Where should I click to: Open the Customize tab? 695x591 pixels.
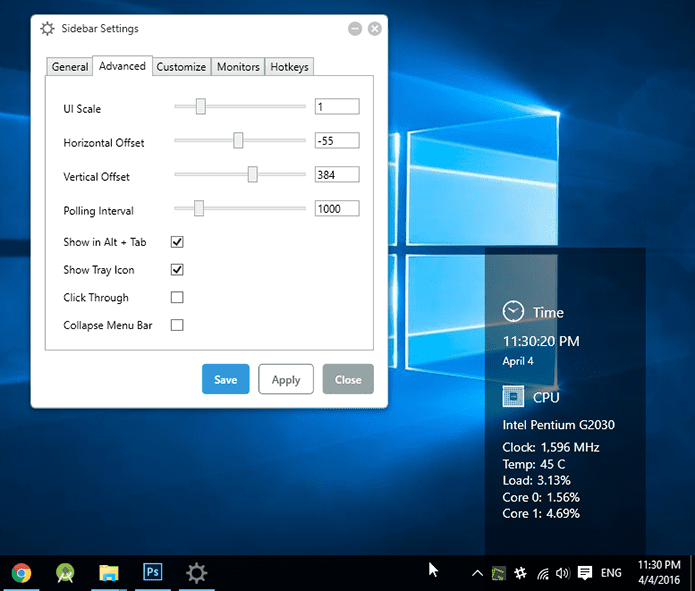pos(181,67)
